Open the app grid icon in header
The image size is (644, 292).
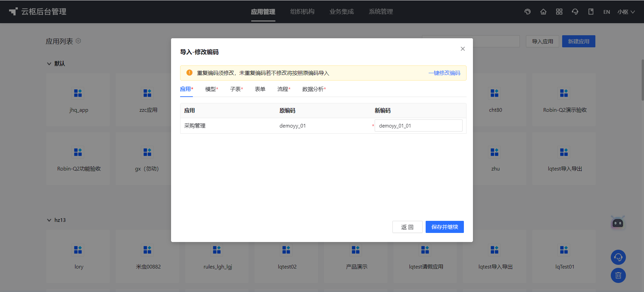(x=559, y=12)
